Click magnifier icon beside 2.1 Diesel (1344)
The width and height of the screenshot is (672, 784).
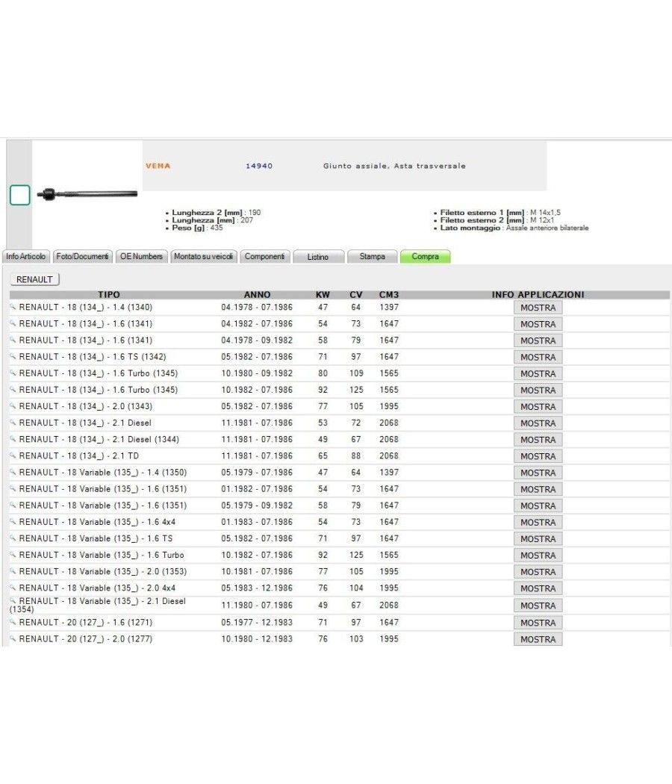coord(13,438)
